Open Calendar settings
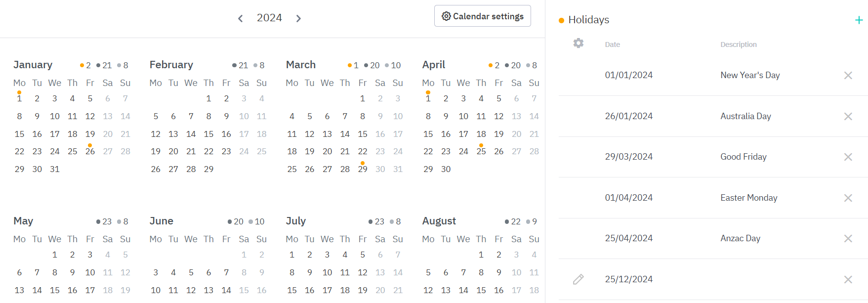This screenshot has height=303, width=868. pyautogui.click(x=482, y=16)
